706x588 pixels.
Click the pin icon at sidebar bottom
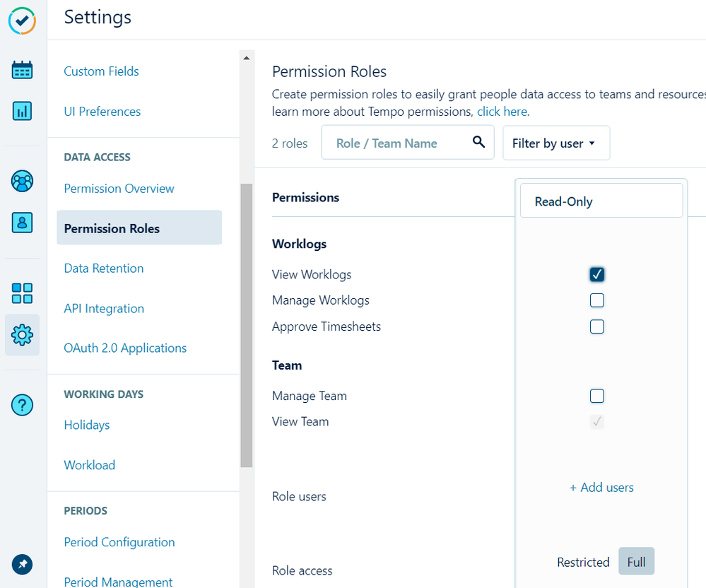(x=22, y=565)
